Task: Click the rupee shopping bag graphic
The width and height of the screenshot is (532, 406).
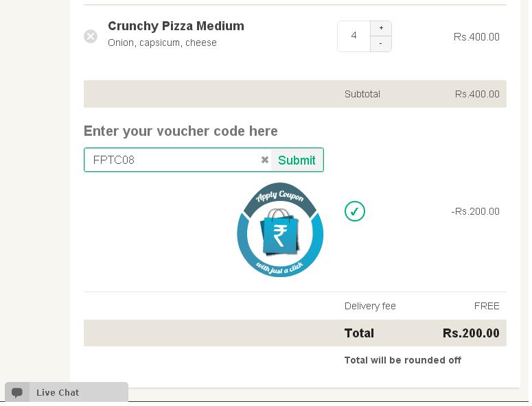Action: [280, 232]
